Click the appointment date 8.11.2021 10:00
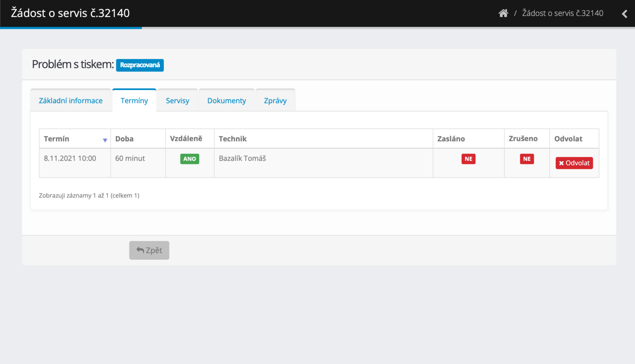 coord(70,158)
